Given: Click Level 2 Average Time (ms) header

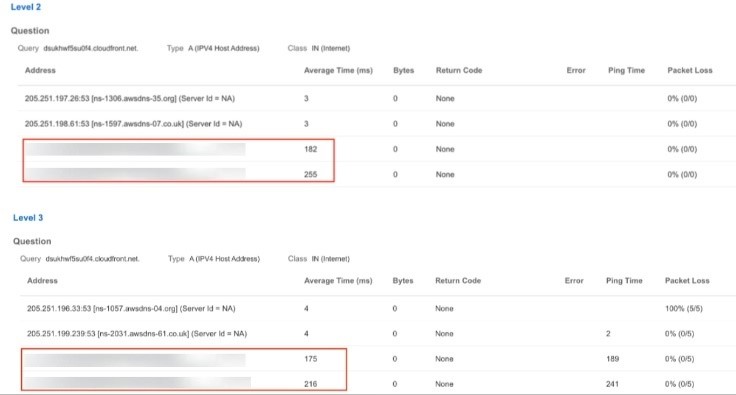Looking at the screenshot, I should coord(338,70).
